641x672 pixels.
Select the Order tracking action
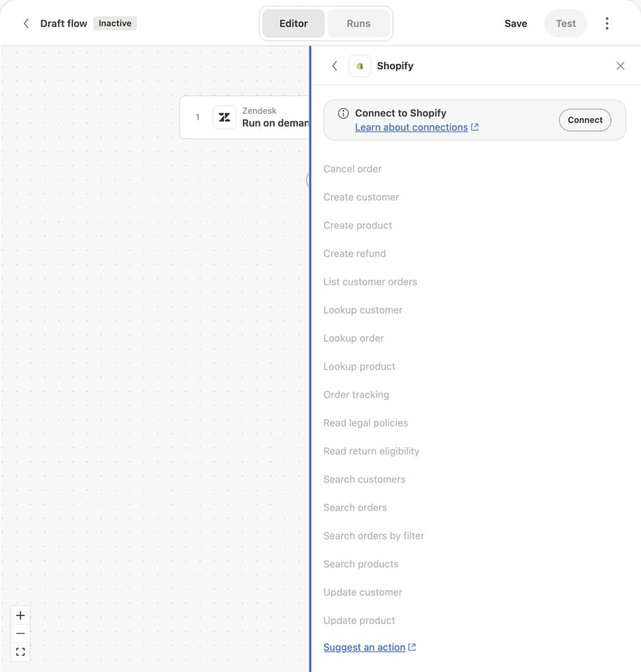356,394
